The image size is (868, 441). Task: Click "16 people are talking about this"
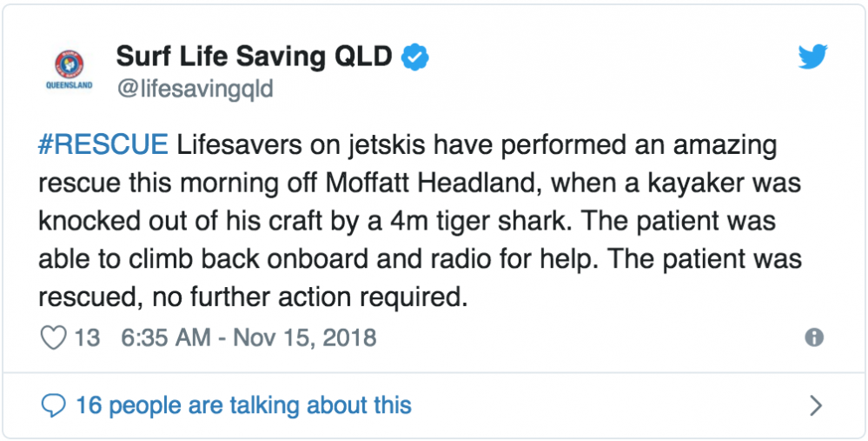pos(243,404)
